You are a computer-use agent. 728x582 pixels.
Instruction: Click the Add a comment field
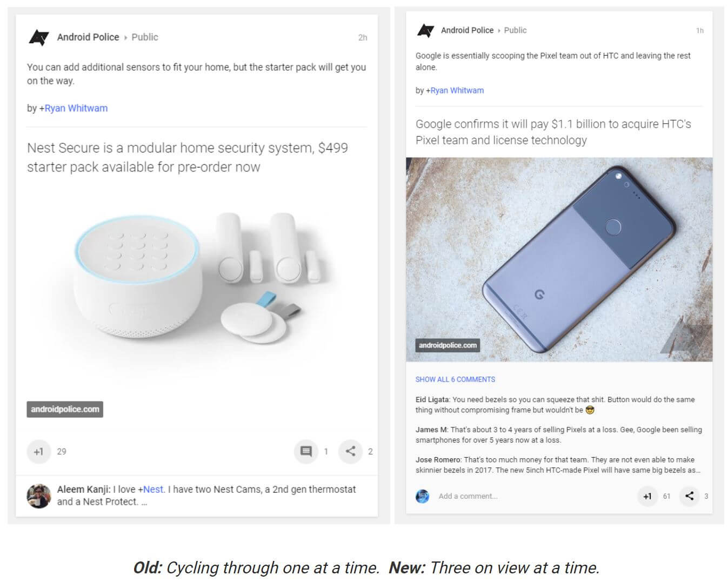pyautogui.click(x=468, y=496)
